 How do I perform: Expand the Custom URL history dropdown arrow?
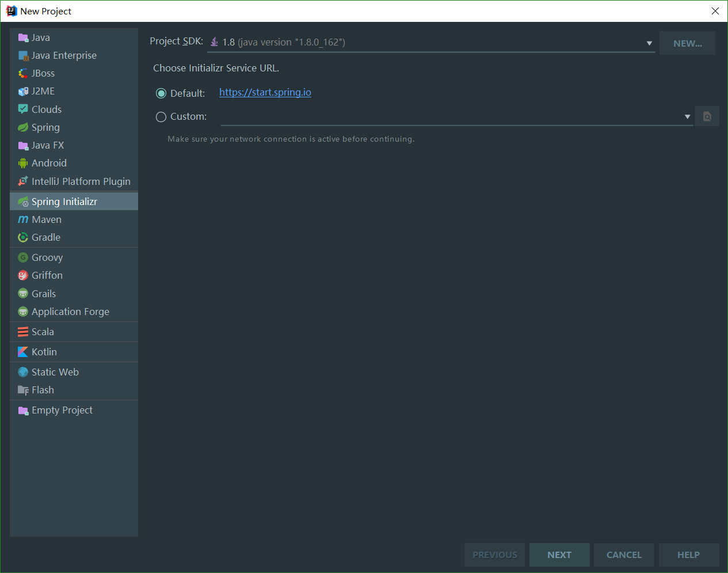click(x=687, y=116)
